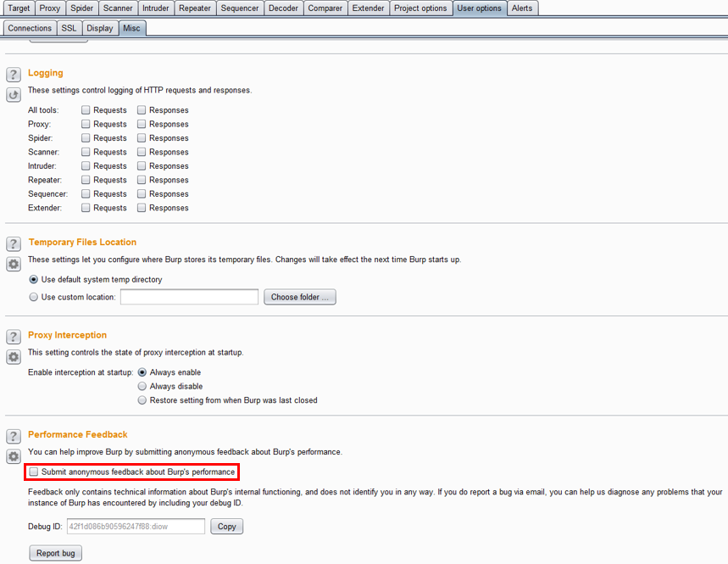Go to the Scanner tab

[118, 8]
